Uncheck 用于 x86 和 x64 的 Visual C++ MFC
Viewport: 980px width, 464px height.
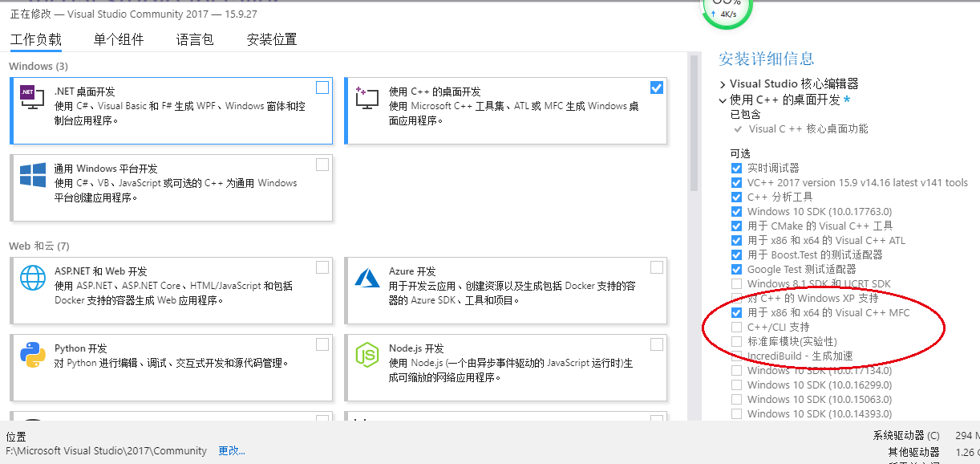[736, 312]
